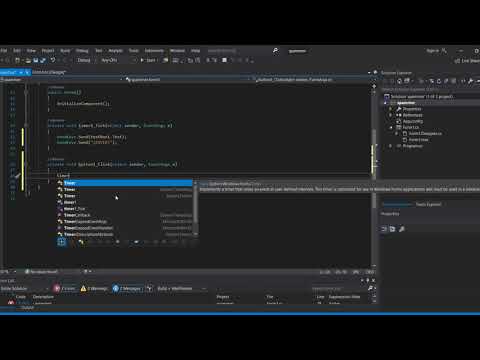Image resolution: width=480 pixels, height=360 pixels.
Task: Click the Solution Explorer refresh icon
Action: pyautogui.click(x=439, y=81)
